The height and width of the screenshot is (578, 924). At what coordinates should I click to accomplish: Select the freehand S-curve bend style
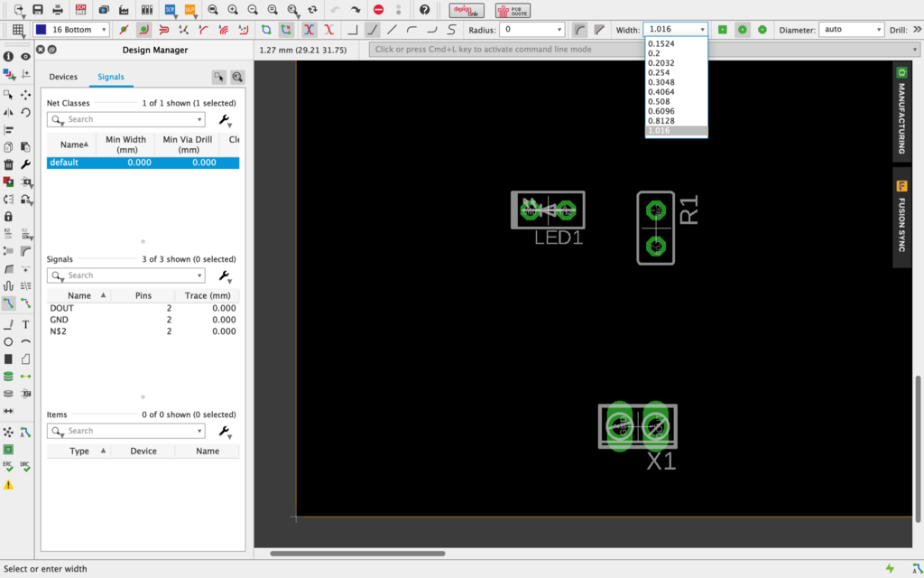point(451,30)
